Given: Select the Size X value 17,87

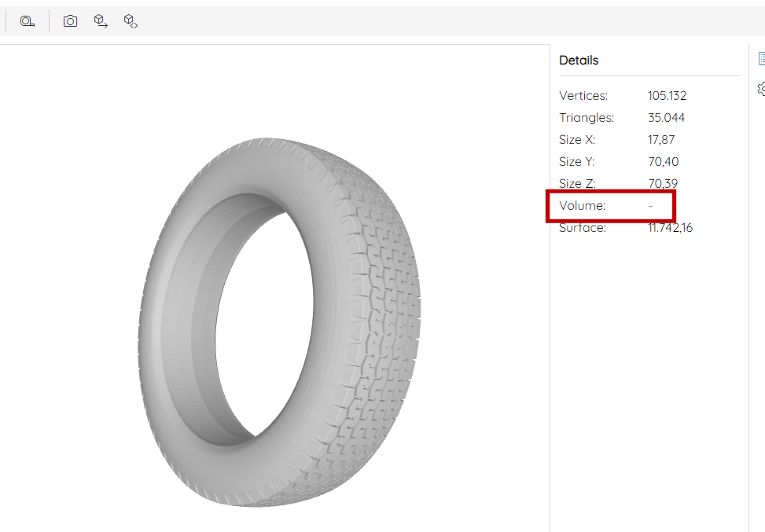Looking at the screenshot, I should point(661,139).
